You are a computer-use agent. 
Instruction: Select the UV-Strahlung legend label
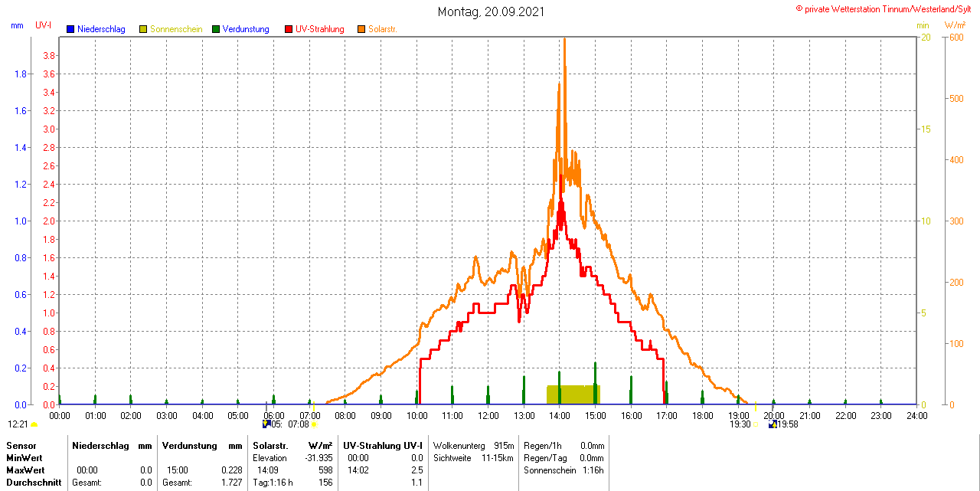[x=320, y=29]
